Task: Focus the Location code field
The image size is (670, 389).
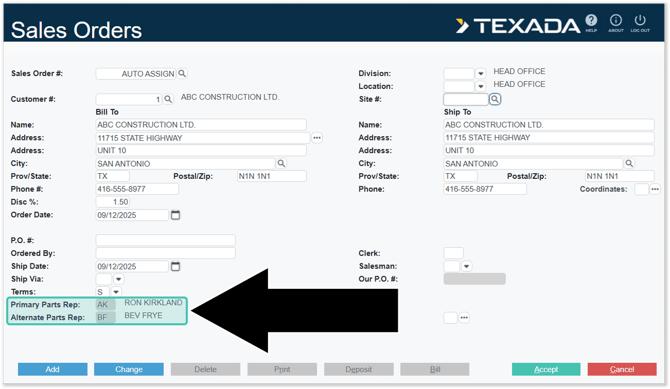Action: tap(459, 86)
